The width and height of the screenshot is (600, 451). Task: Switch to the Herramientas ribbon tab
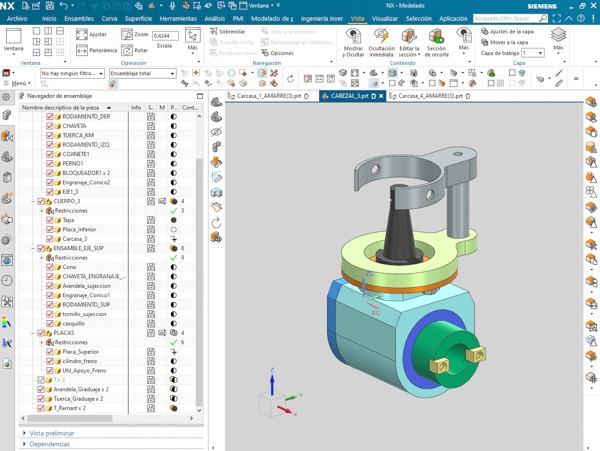178,18
